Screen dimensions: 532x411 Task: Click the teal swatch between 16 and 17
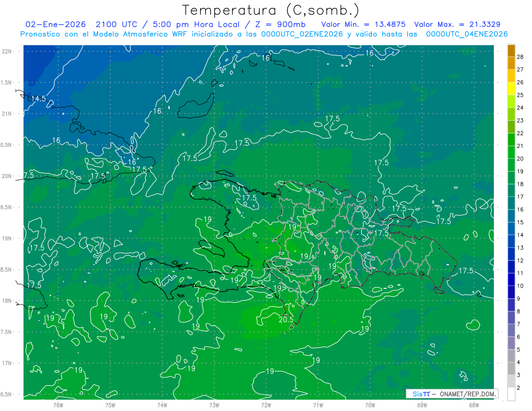pyautogui.click(x=511, y=203)
